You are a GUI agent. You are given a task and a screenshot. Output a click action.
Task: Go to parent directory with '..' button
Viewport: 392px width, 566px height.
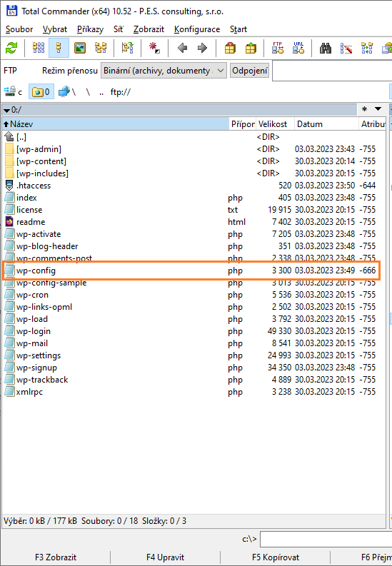coord(101,92)
